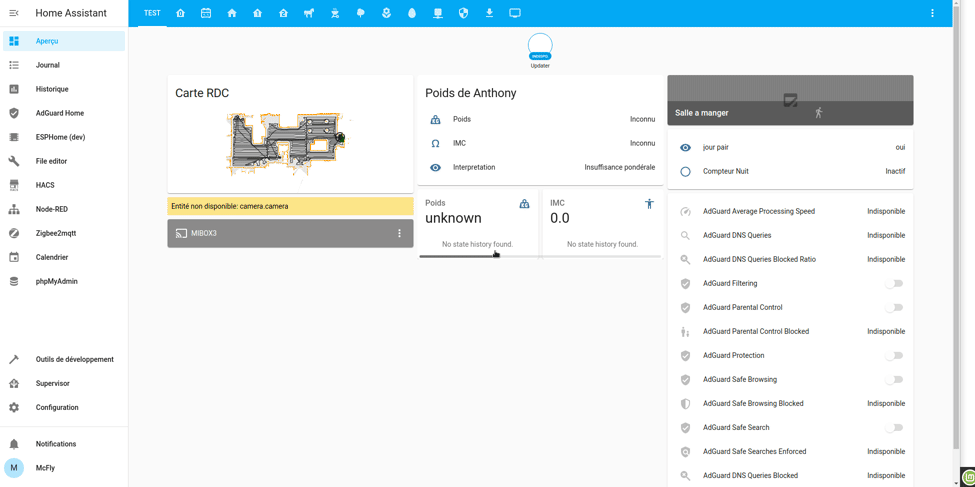
Task: Open AdGuard Average Processing Speed row
Action: click(790, 211)
